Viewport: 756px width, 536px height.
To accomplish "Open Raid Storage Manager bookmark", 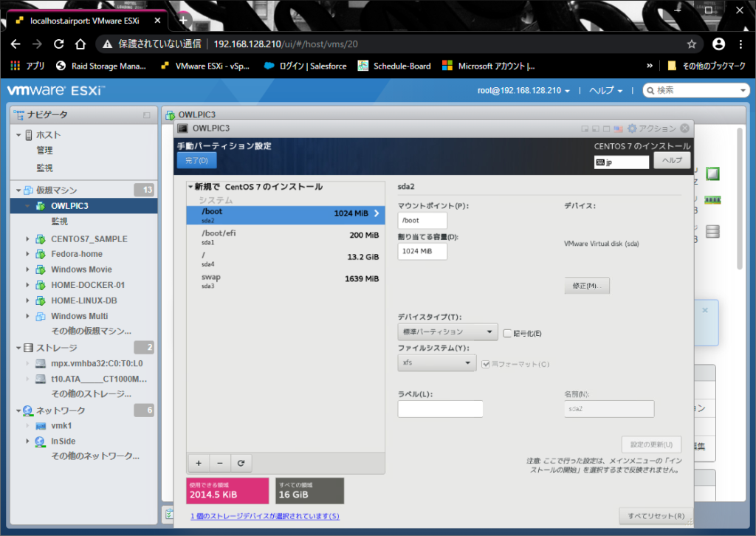I will [x=100, y=66].
